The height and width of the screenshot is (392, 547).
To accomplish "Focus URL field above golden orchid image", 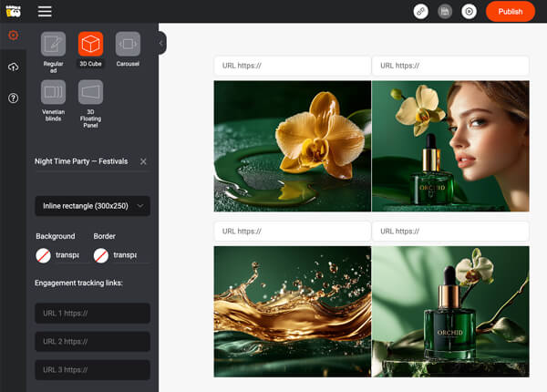I will 293,66.
